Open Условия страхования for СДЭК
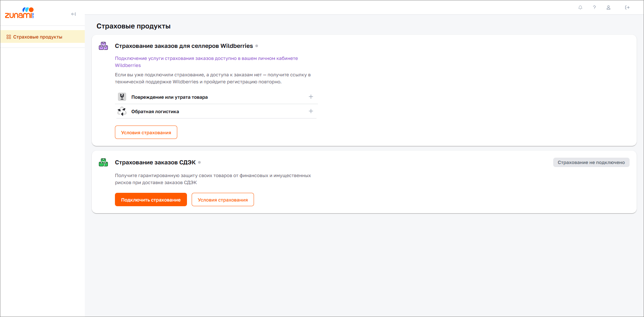 click(223, 200)
